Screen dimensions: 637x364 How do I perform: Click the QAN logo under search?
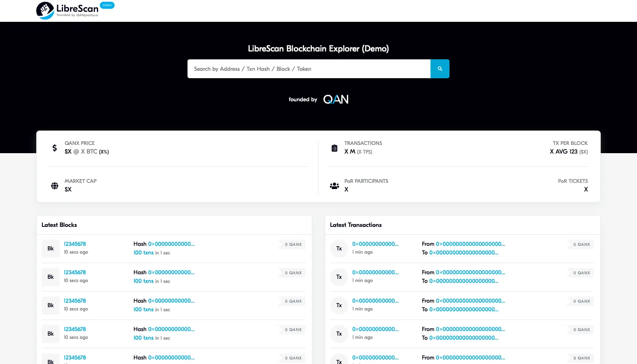(336, 99)
